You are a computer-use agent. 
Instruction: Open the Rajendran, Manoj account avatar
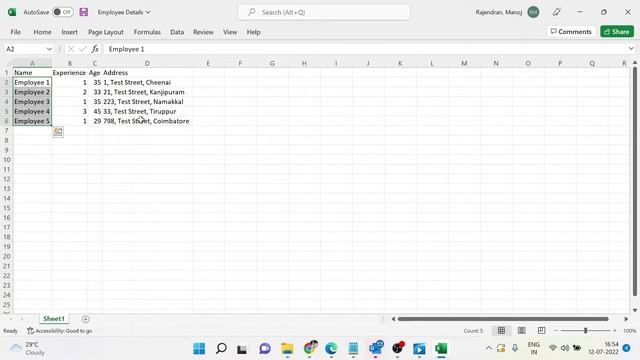(533, 12)
